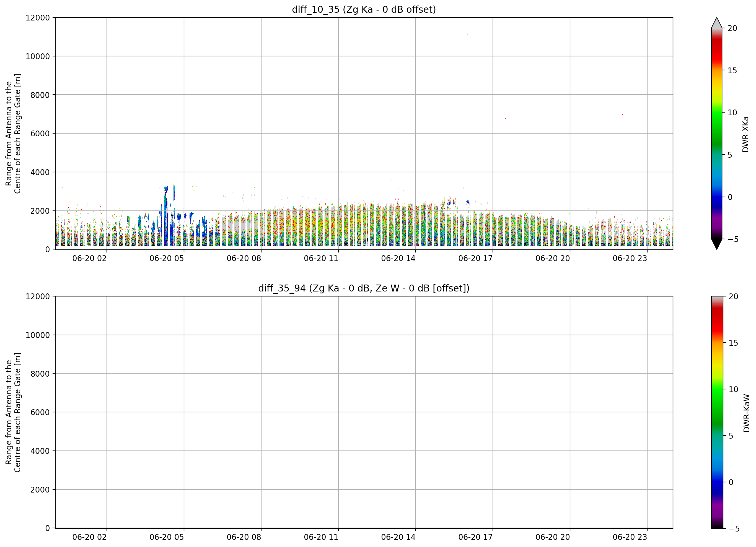Image resolution: width=756 pixels, height=547 pixels.
Task: Click the '06-20 05' x-tick in the diff_10_35 plot
Action: tap(167, 259)
